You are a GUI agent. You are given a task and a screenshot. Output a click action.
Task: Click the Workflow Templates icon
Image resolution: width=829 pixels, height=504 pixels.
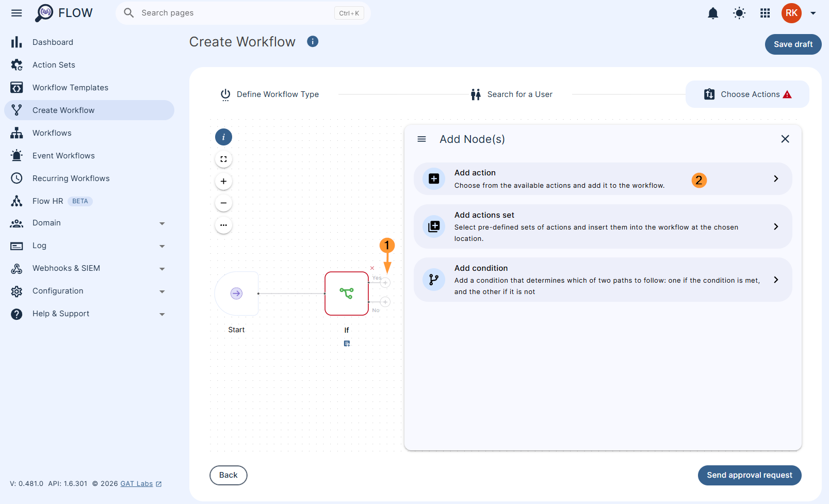(17, 88)
